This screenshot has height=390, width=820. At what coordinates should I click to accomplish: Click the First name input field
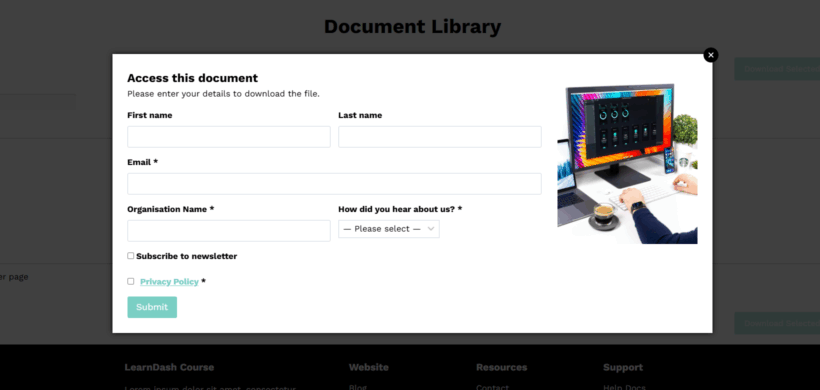[229, 136]
